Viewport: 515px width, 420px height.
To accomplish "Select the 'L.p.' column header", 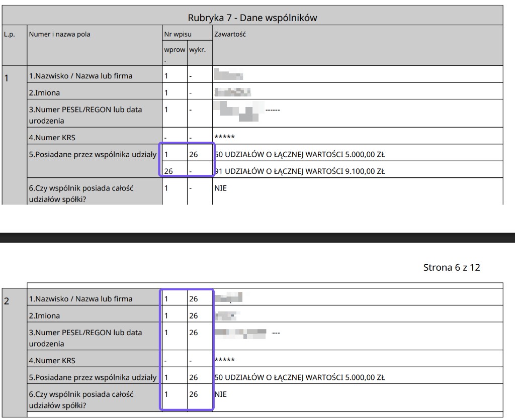I will [x=10, y=34].
